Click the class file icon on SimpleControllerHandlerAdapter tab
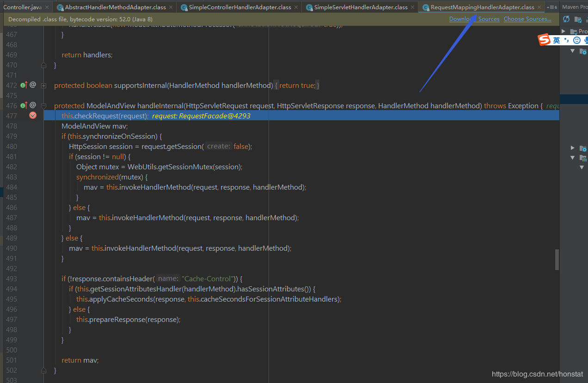 pyautogui.click(x=184, y=7)
